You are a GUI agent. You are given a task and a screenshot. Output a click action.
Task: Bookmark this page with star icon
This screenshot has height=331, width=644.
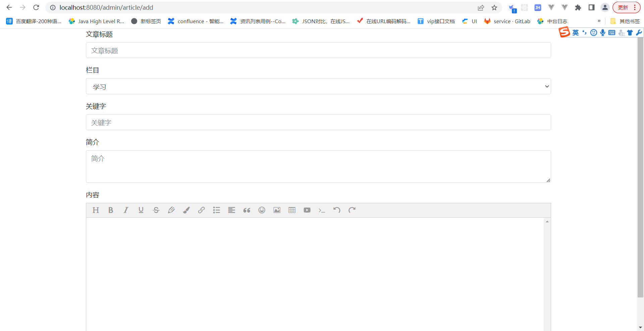tap(494, 7)
